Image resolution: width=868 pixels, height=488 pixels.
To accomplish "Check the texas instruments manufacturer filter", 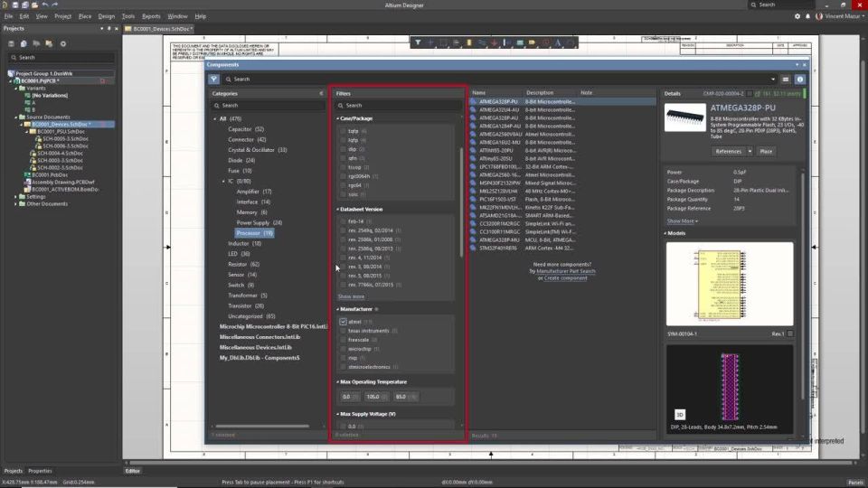I will click(343, 331).
